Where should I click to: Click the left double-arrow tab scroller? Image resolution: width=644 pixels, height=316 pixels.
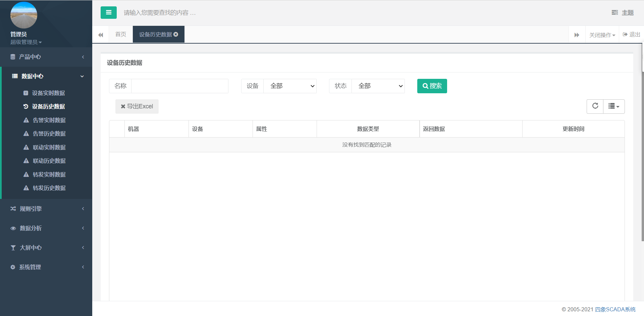[x=101, y=35]
